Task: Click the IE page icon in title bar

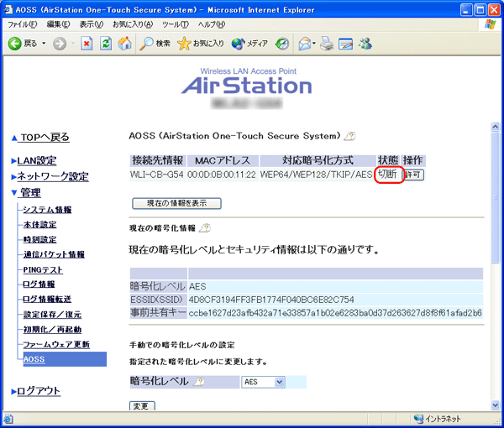Action: point(8,9)
